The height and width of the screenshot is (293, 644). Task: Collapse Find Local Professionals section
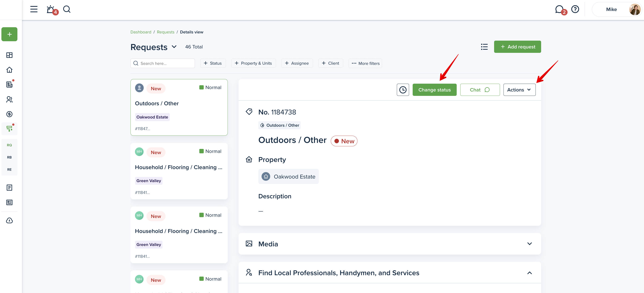click(x=529, y=273)
